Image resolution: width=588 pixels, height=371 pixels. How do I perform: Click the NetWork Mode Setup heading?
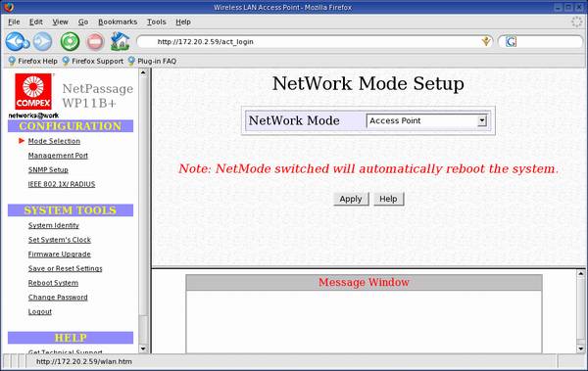pyautogui.click(x=367, y=83)
